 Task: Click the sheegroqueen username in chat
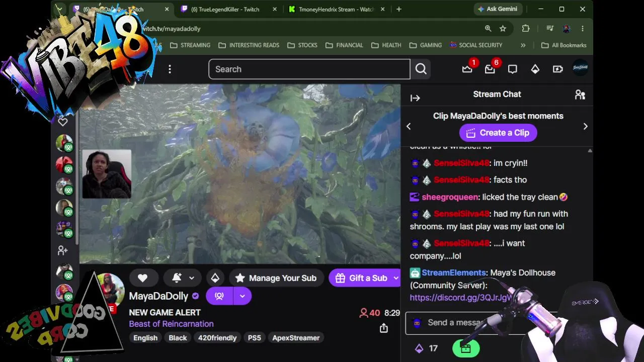pos(450,197)
